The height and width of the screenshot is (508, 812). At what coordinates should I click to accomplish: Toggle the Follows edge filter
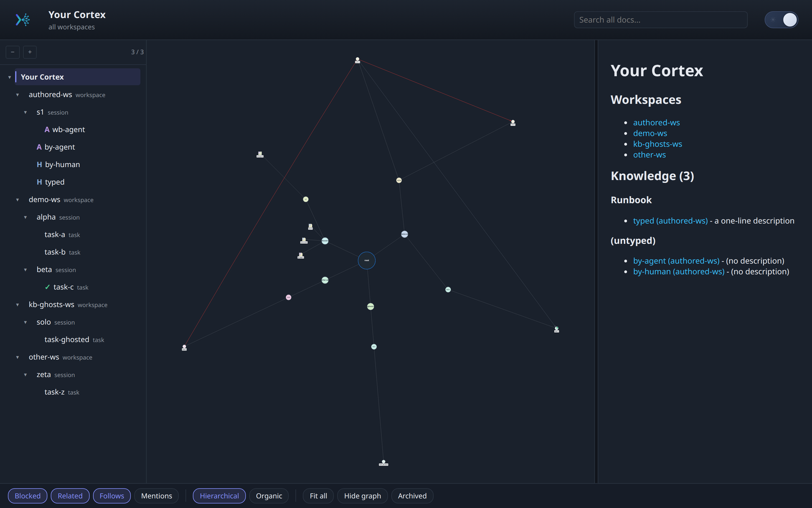pyautogui.click(x=112, y=496)
